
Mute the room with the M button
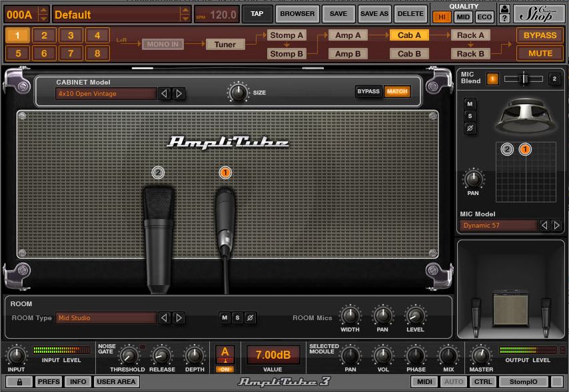[x=225, y=317]
